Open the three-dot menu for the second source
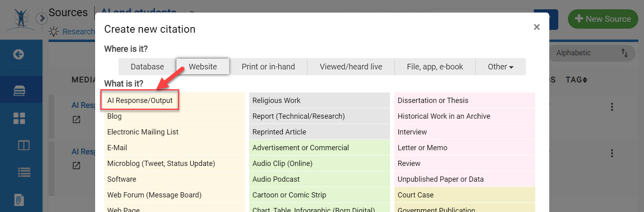The height and width of the screenshot is (212, 644). (612, 153)
